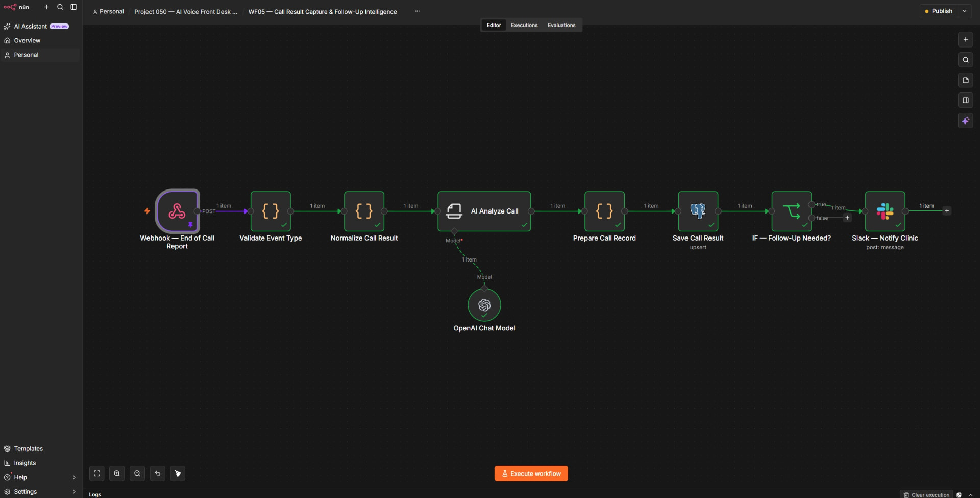Add a sticky note to the canvas
Screen dimensions: 980x498
[965, 80]
